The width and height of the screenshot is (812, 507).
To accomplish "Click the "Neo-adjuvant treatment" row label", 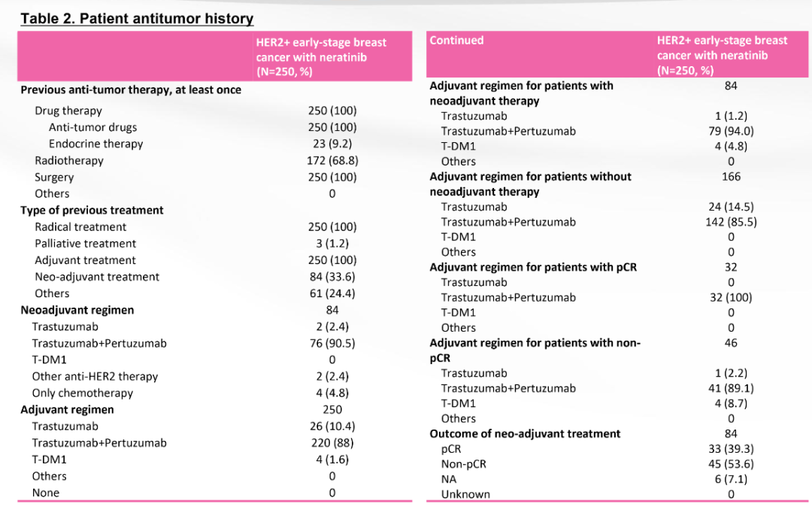I will pos(97,277).
